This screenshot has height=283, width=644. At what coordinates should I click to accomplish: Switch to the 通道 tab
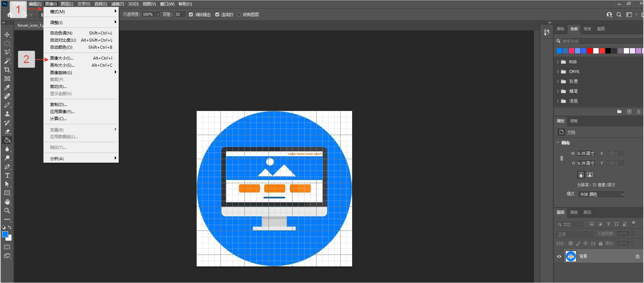574,212
